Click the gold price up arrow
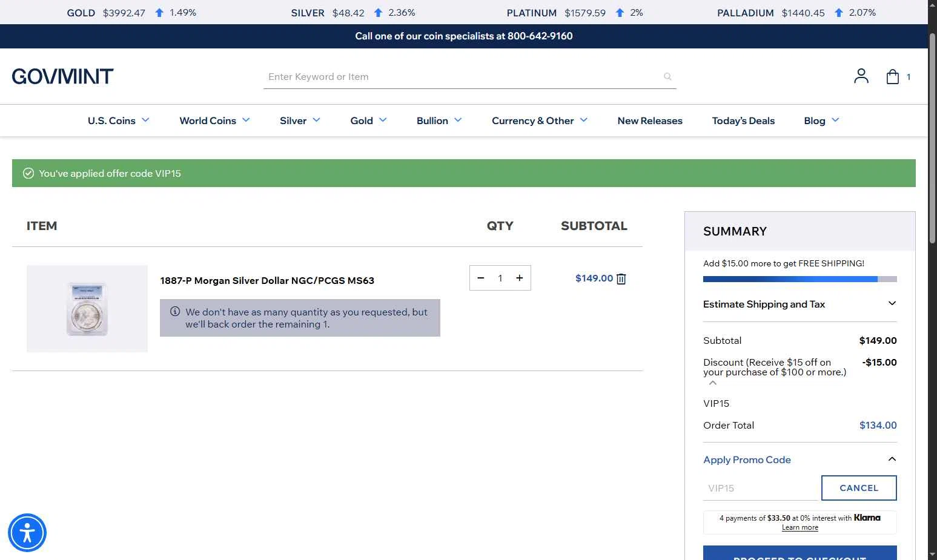Screen dimensions: 937x560 click(x=159, y=13)
